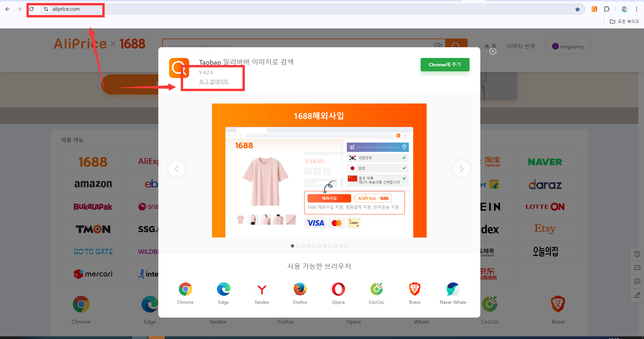Viewport: 644px width, 339px height.
Task: Open the LOTTE ON logo tile
Action: point(545,207)
